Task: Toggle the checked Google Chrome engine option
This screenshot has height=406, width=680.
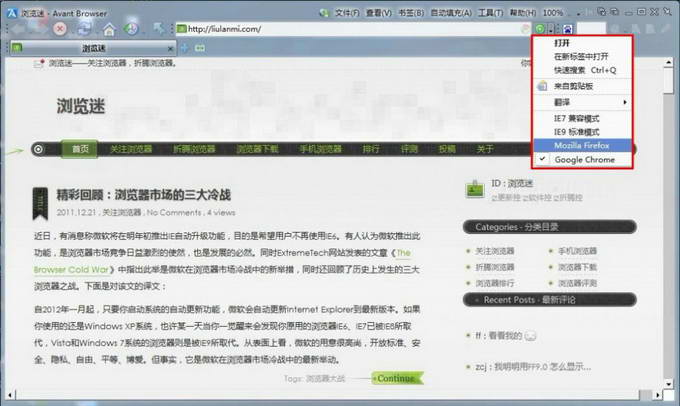Action: coord(582,160)
